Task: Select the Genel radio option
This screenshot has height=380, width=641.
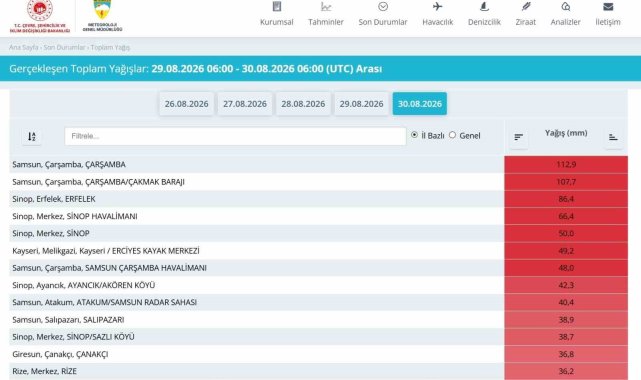Action: pyautogui.click(x=452, y=135)
